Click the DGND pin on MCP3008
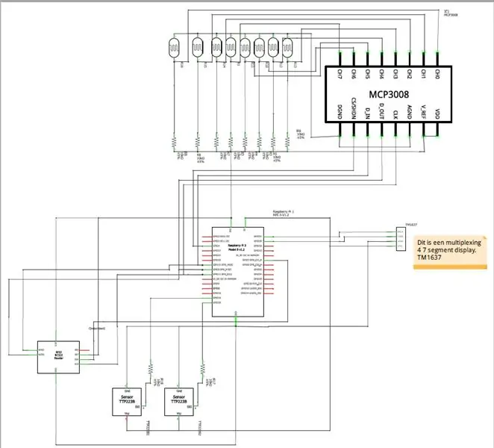The image size is (494, 448). tap(340, 129)
